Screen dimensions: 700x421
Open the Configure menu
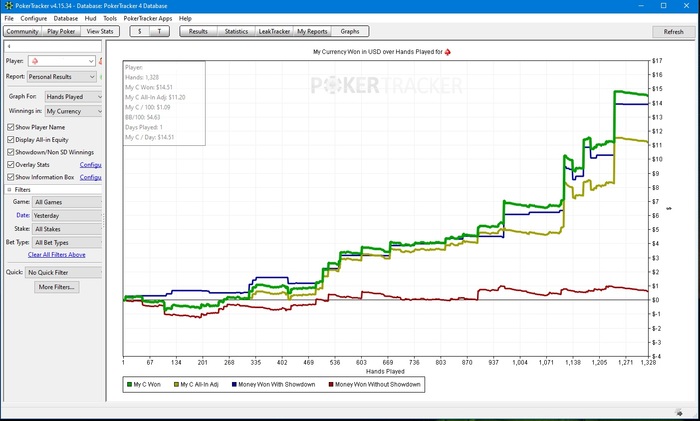(33, 18)
